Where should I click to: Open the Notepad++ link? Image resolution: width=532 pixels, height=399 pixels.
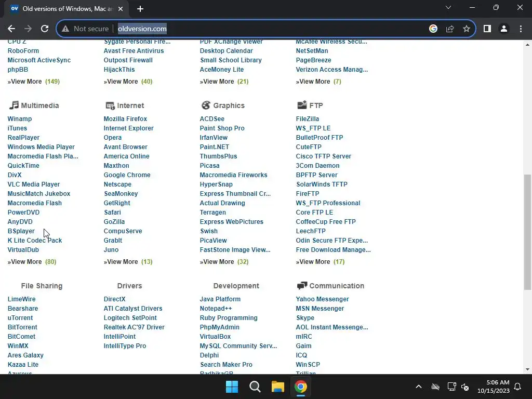click(216, 309)
